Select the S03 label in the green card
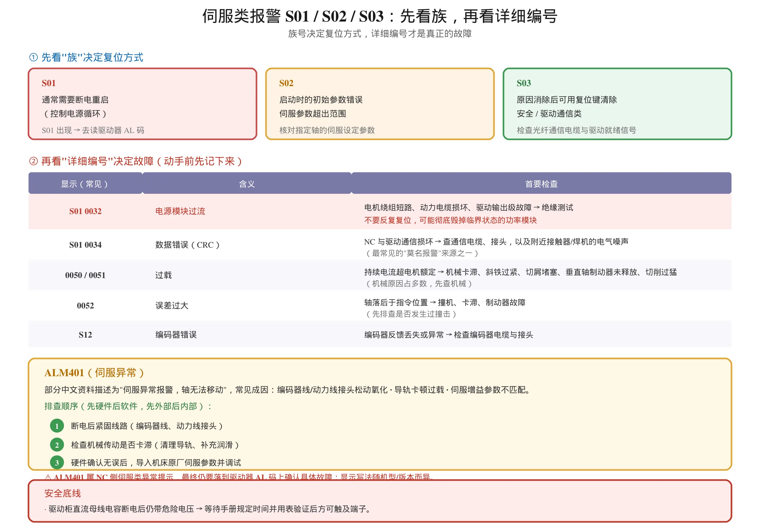Image resolution: width=760 pixels, height=532 pixels. (x=524, y=83)
